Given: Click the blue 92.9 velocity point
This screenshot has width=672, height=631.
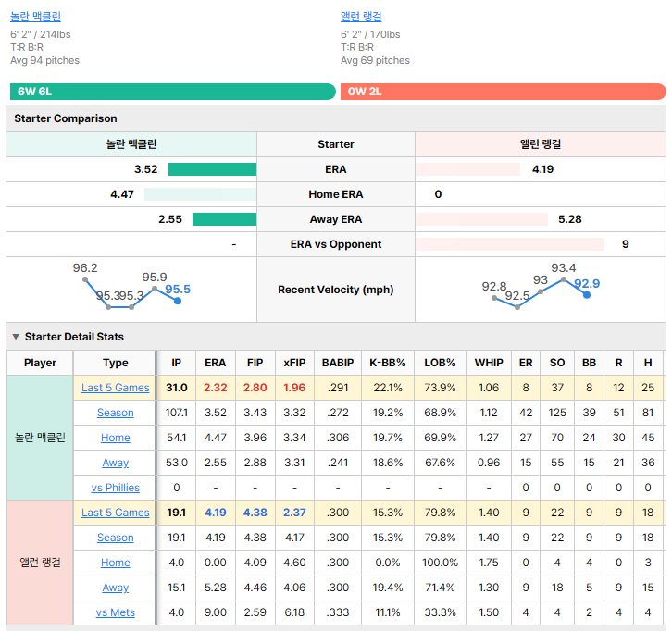Looking at the screenshot, I should pos(587,295).
